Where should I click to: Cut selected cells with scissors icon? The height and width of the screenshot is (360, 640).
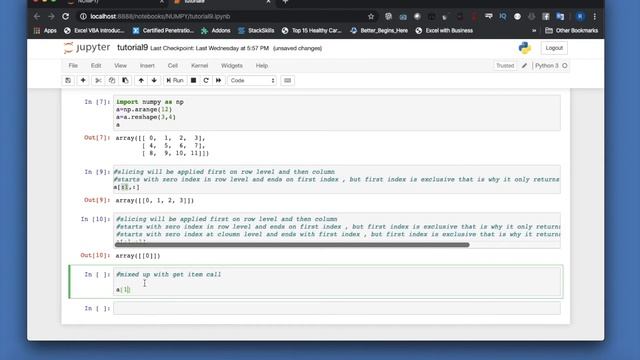98,80
